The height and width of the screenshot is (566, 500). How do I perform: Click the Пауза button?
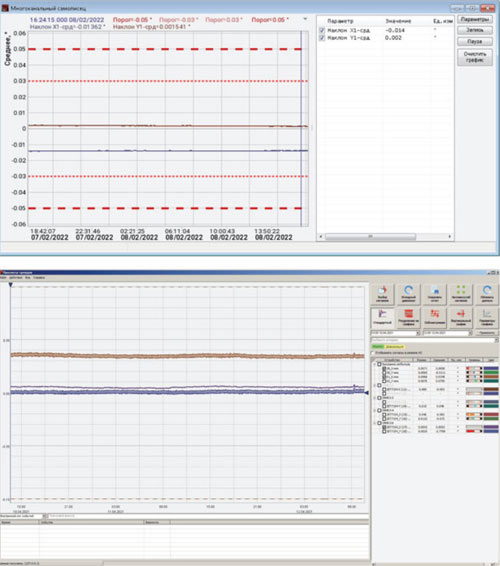click(x=475, y=42)
